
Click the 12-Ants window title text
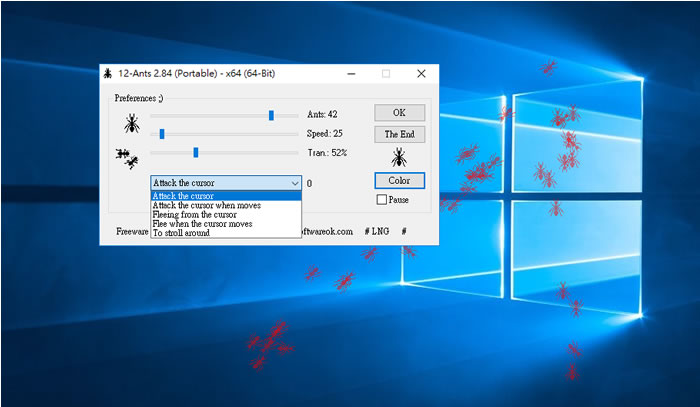[x=196, y=74]
